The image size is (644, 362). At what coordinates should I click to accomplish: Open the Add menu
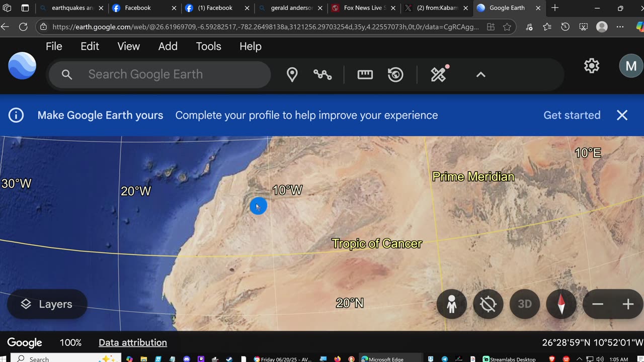(x=168, y=46)
